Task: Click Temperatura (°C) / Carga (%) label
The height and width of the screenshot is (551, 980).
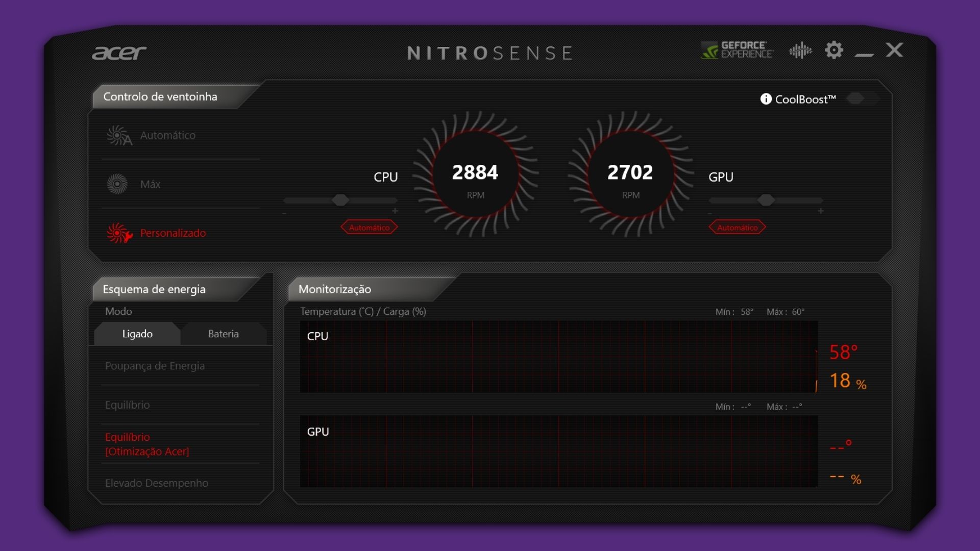Action: pyautogui.click(x=363, y=312)
